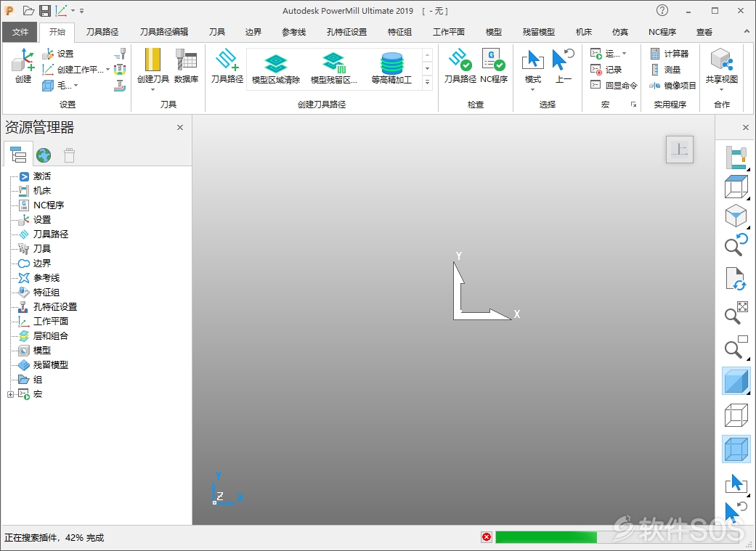Select 残留模型 in the explorer tree
The width and height of the screenshot is (756, 551).
click(51, 365)
